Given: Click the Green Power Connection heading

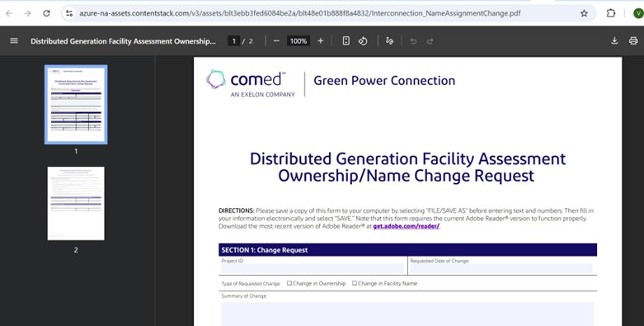Looking at the screenshot, I should pos(384,81).
